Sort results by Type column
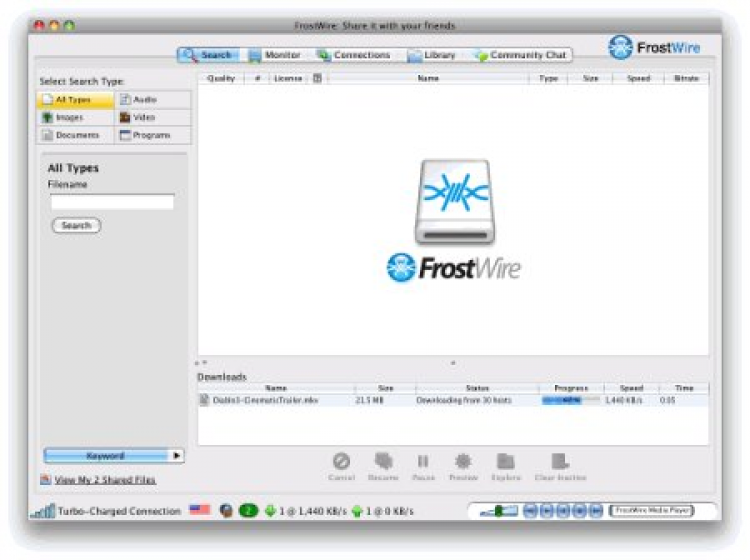Screen dimensions: 750x560 click(549, 78)
